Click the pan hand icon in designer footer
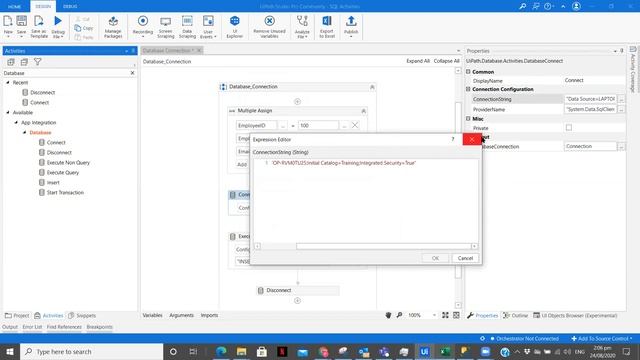640x360 pixels. [x=388, y=315]
